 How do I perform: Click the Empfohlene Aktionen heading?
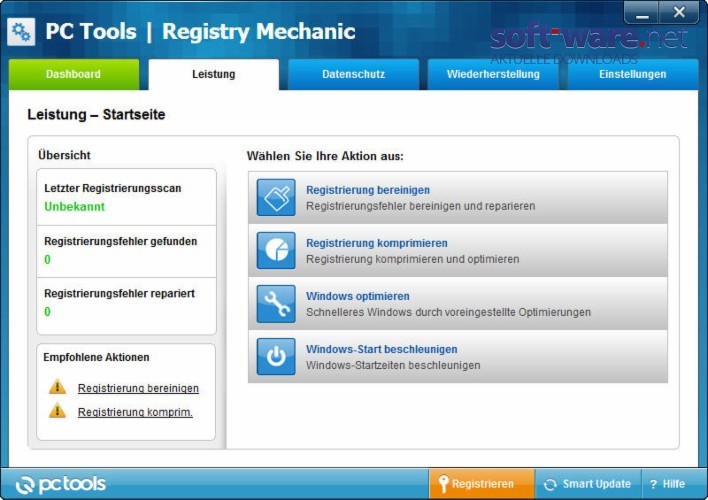point(96,357)
